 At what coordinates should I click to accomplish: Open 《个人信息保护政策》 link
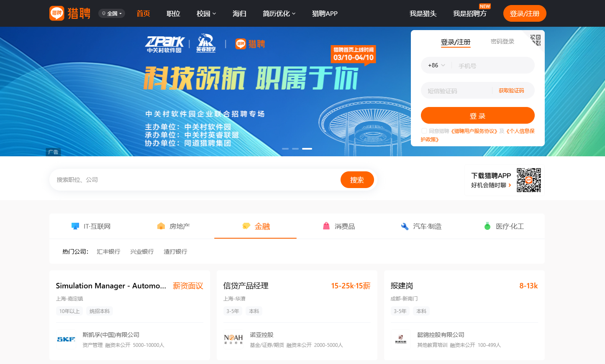pos(477,135)
